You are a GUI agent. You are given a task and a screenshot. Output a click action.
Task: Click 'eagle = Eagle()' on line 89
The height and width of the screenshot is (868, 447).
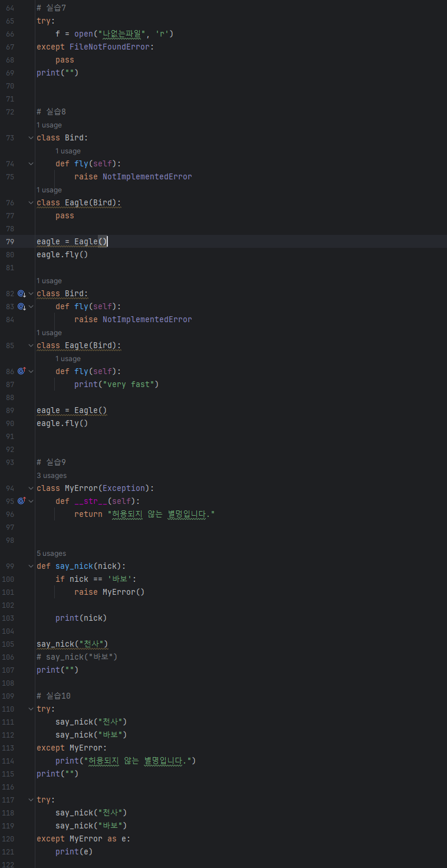pos(72,410)
